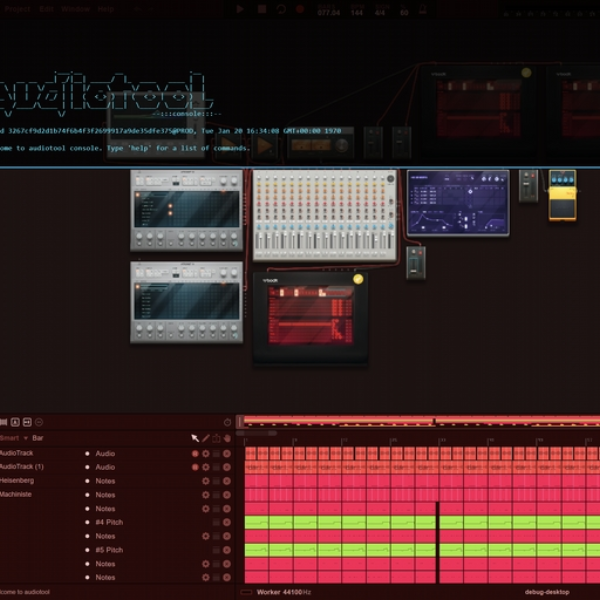Click the clock icon above timeline tools
The image size is (600, 600).
(x=227, y=422)
